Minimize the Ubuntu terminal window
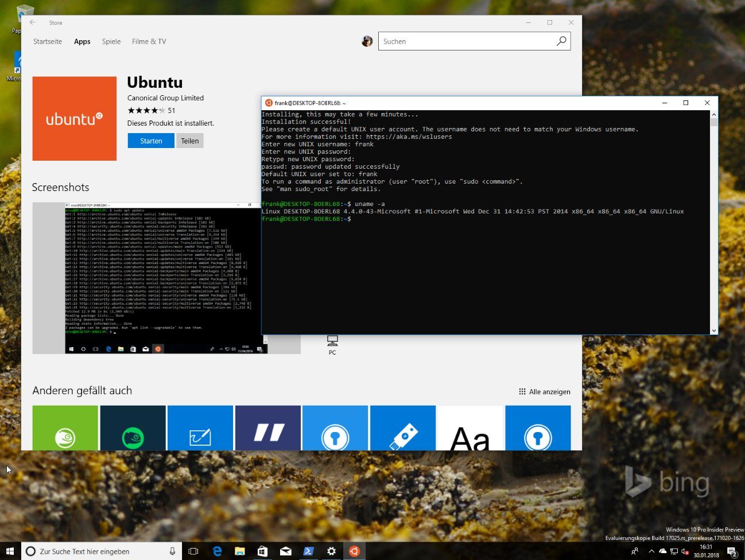 (665, 103)
